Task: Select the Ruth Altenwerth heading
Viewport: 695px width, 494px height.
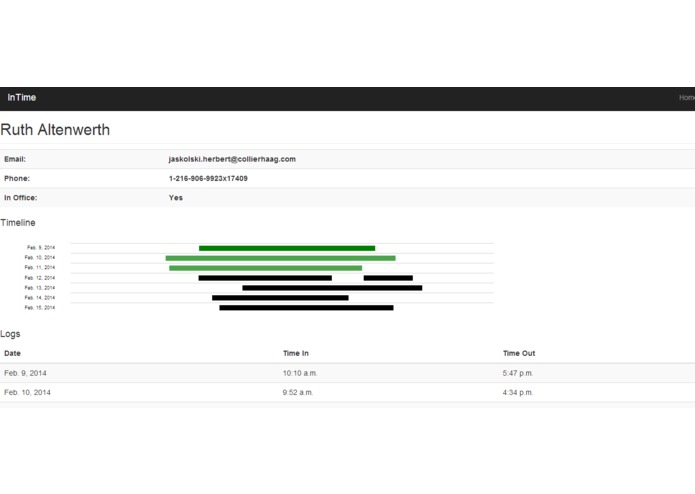Action: coord(55,130)
